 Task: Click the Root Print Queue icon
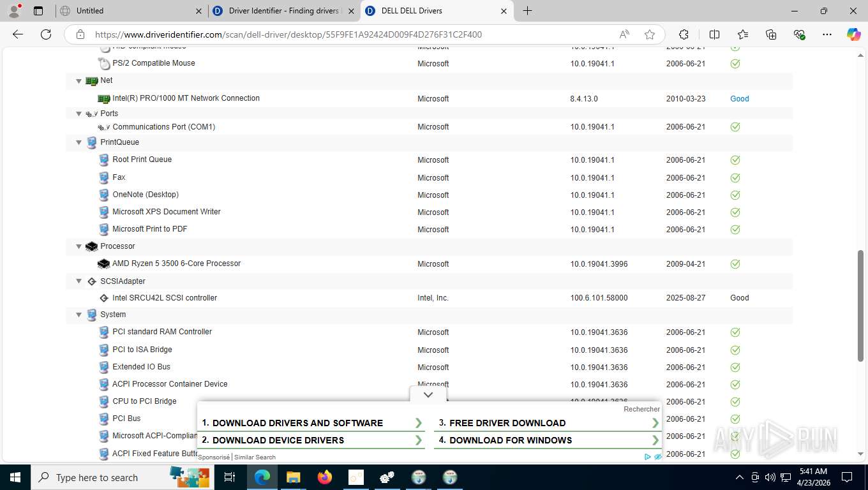(x=104, y=160)
